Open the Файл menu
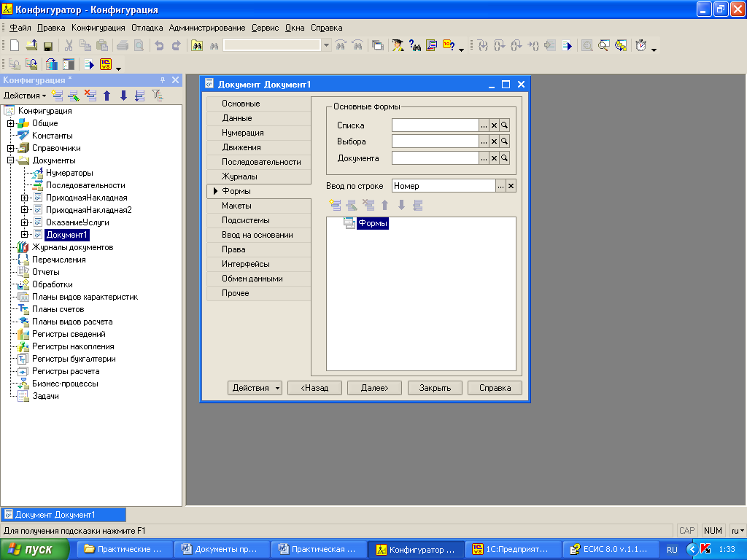The height and width of the screenshot is (560, 747). (x=20, y=28)
